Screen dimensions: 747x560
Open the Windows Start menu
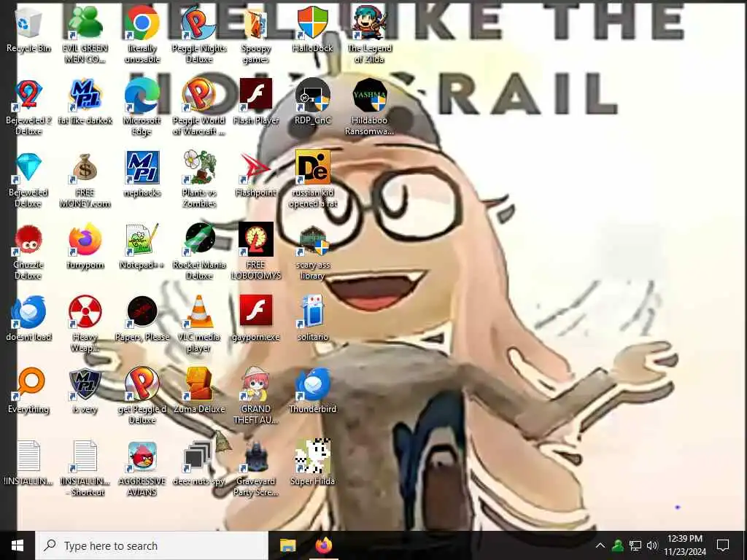[x=18, y=545]
